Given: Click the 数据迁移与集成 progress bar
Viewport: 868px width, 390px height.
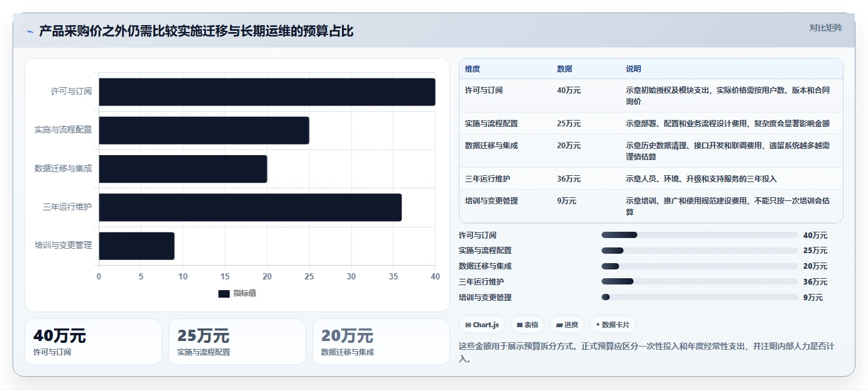Looking at the screenshot, I should point(700,266).
